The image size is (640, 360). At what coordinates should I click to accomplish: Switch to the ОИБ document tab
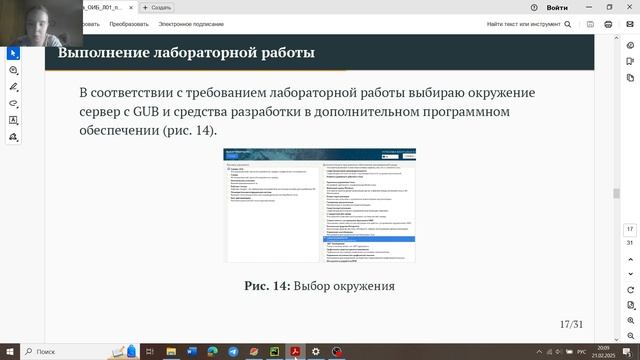pyautogui.click(x=102, y=7)
